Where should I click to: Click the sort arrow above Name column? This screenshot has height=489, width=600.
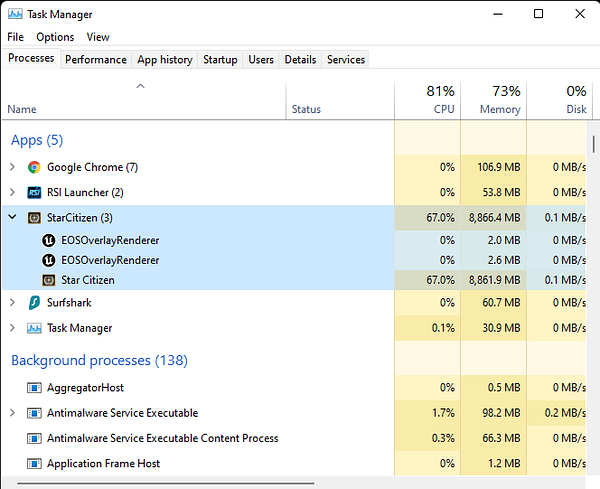(x=140, y=86)
